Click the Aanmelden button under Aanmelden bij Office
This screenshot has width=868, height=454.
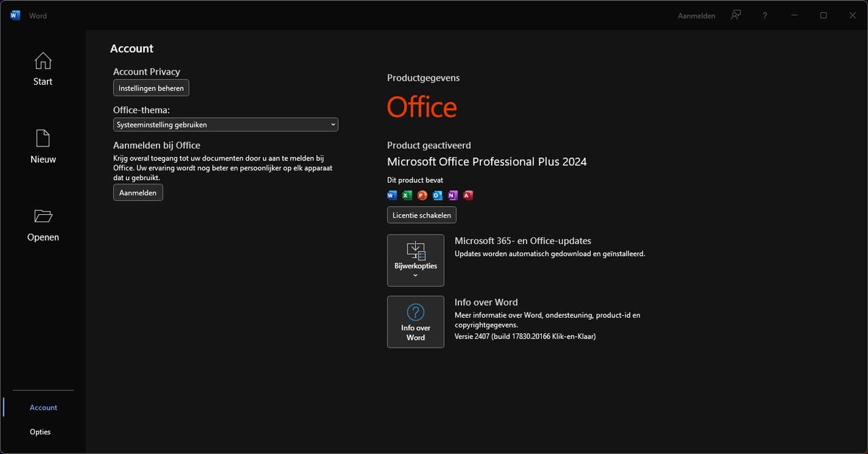[138, 192]
